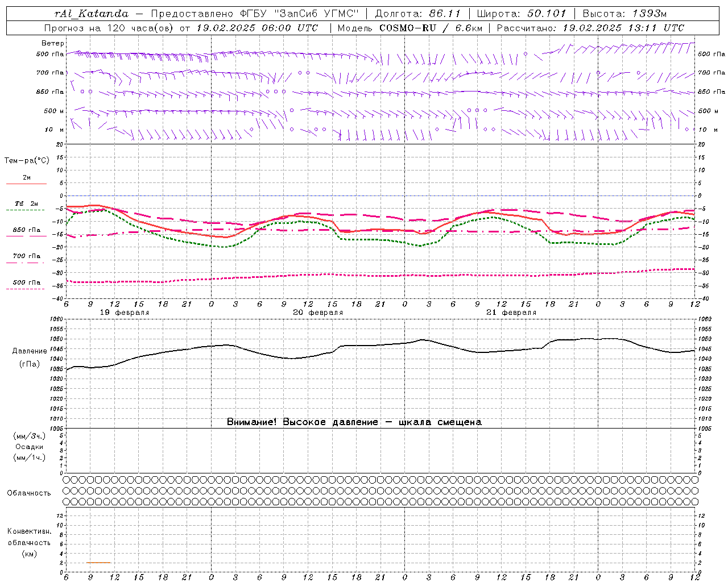Click the 700 гПа label on the wind panel's right edge
This screenshot has width=728, height=582.
[x=712, y=73]
